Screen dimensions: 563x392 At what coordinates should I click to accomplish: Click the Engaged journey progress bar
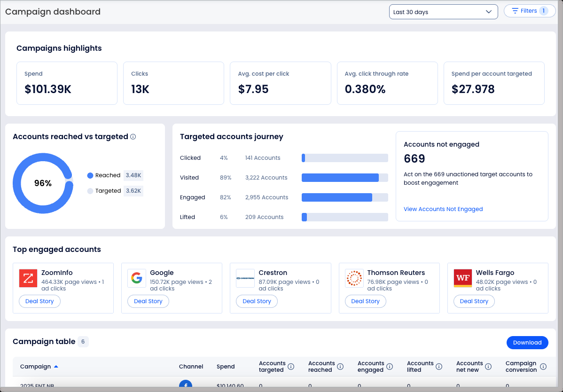coord(344,197)
